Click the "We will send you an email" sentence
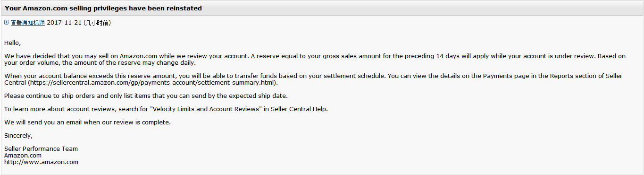This screenshot has height=175, width=644. click(x=87, y=122)
